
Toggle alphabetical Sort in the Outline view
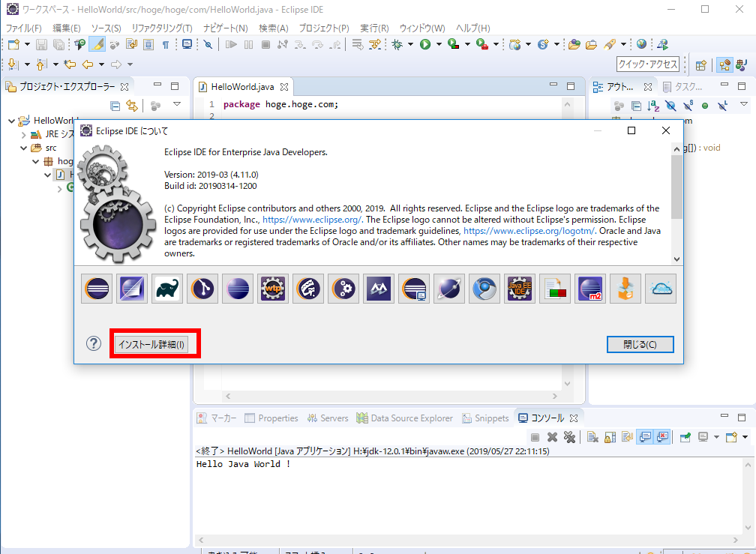(x=653, y=106)
